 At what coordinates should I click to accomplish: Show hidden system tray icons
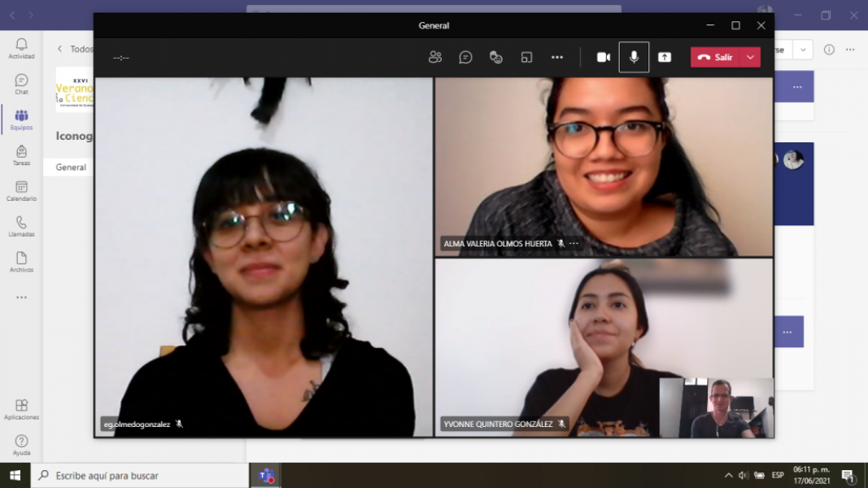click(728, 475)
